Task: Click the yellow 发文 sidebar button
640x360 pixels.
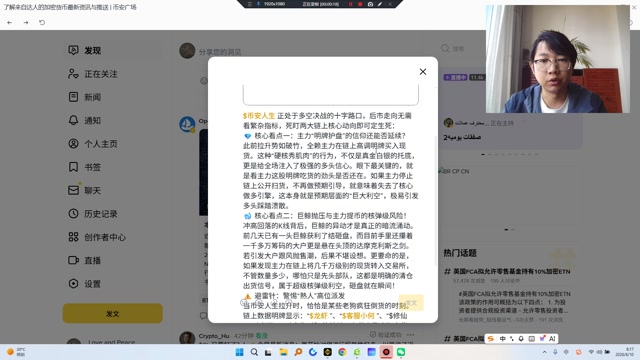Action: [113, 313]
